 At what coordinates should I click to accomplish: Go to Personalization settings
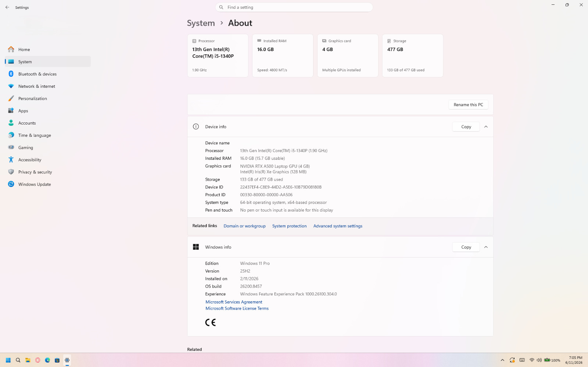tap(48, 98)
